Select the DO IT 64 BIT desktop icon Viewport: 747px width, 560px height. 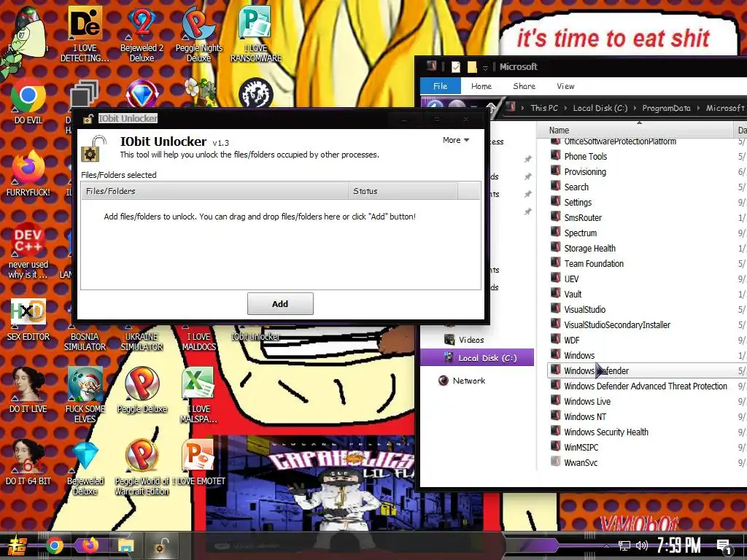click(28, 462)
